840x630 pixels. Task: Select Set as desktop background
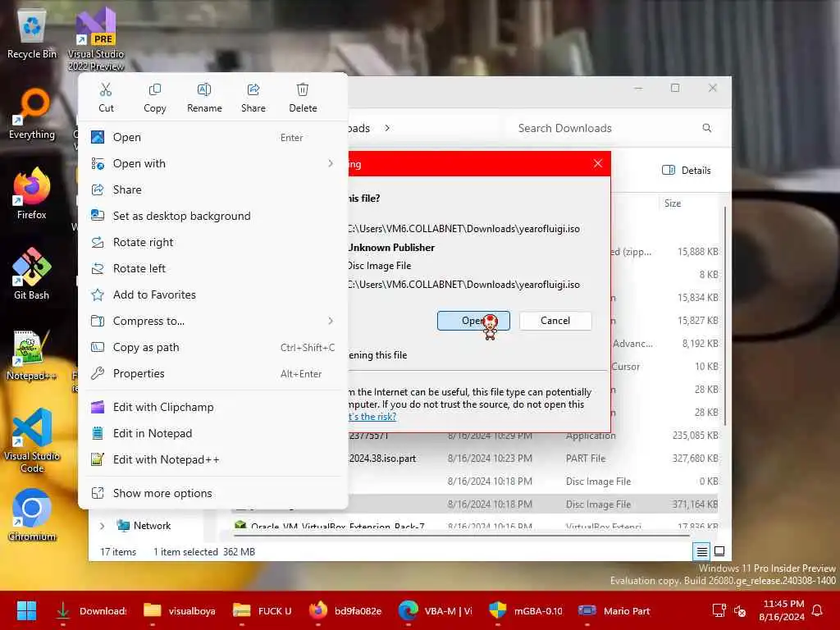[x=212, y=216]
